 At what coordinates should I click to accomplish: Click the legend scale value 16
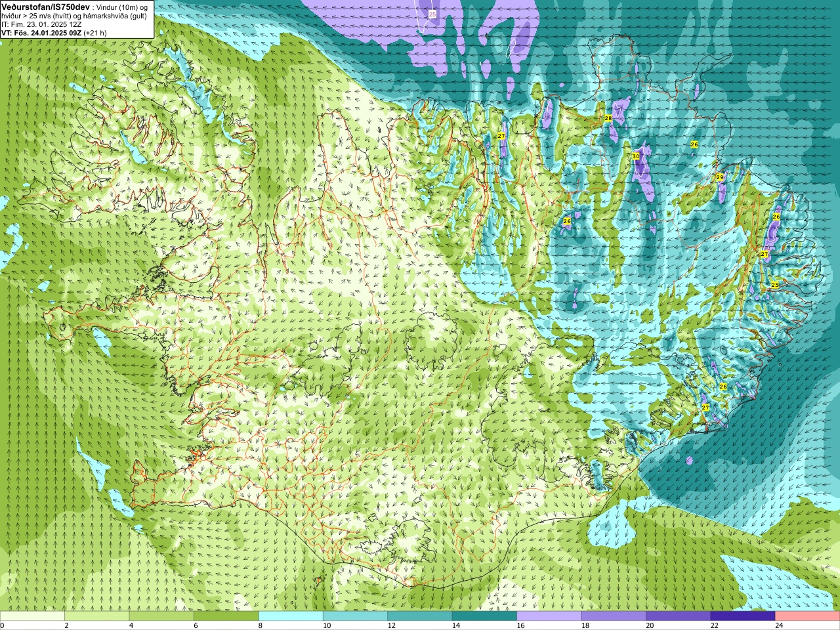click(x=520, y=625)
